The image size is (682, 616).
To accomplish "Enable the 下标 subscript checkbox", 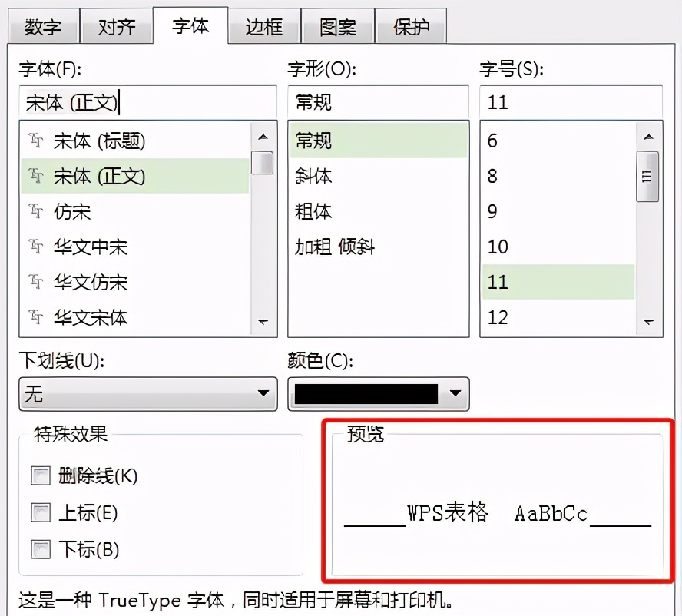I will pos(40,550).
